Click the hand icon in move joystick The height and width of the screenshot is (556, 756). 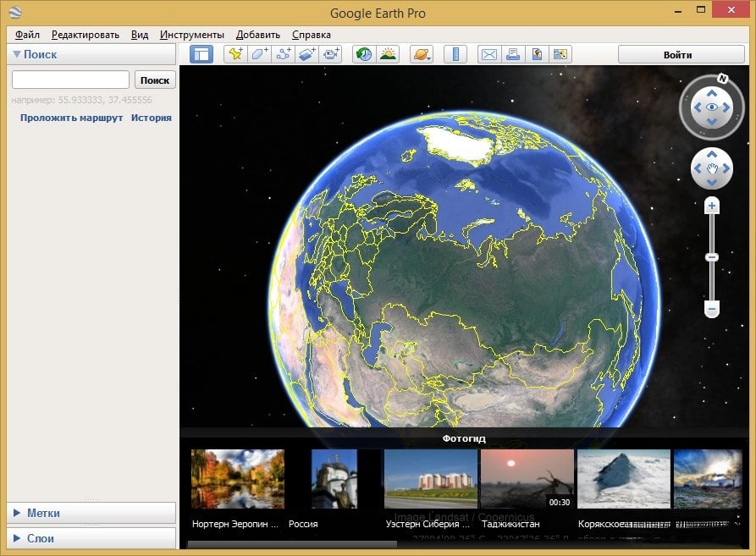click(x=712, y=168)
